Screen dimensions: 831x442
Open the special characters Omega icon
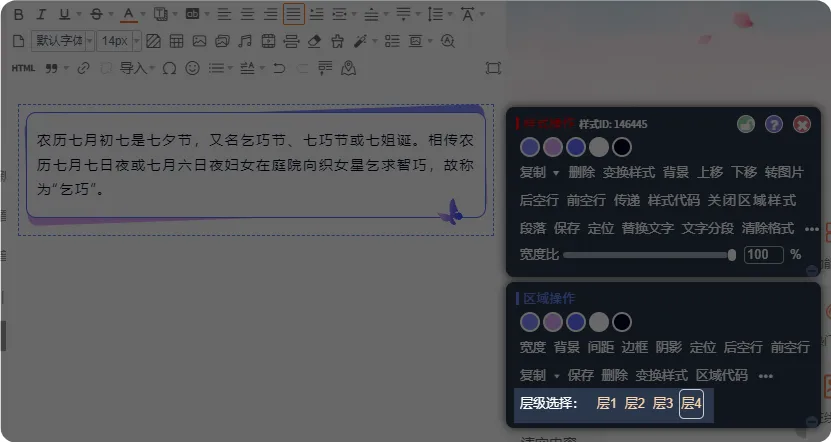click(x=169, y=68)
